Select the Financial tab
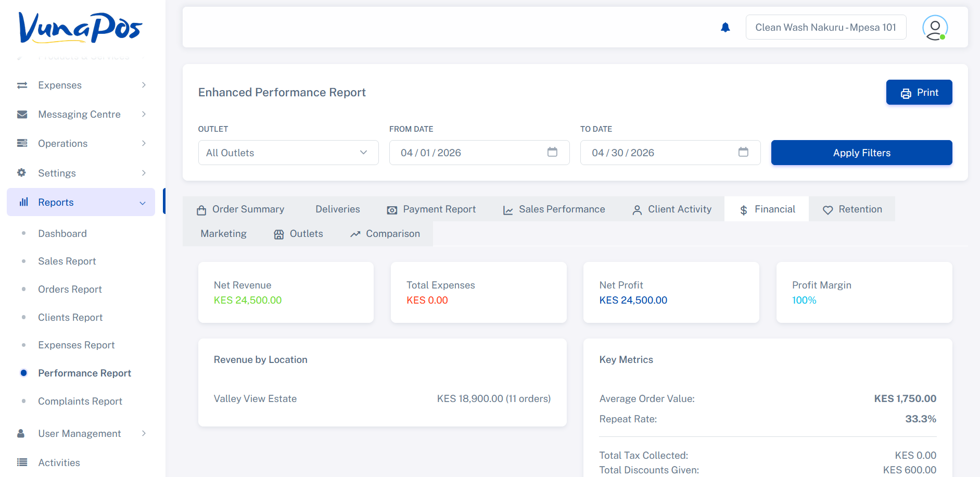This screenshot has height=477, width=980. click(x=767, y=209)
